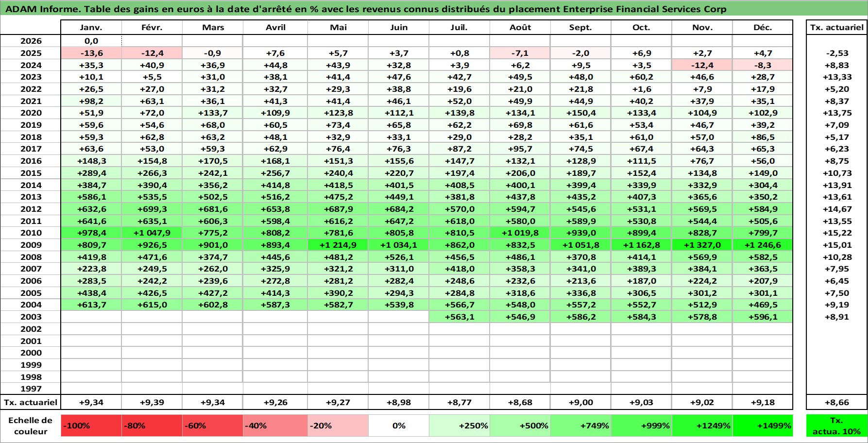
Task: Click the '+170,5' cell for Mars 2016
Action: click(x=213, y=161)
